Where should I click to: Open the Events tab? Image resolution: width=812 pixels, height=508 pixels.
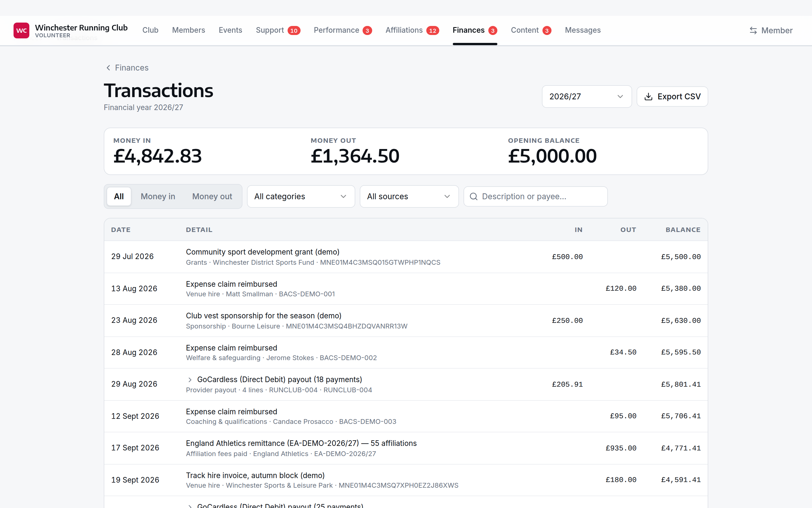click(230, 30)
